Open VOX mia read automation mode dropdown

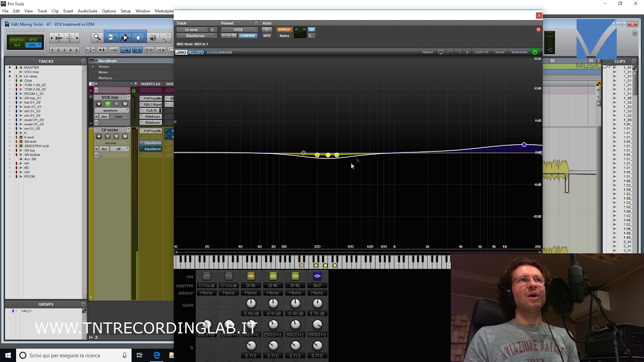pos(119,117)
